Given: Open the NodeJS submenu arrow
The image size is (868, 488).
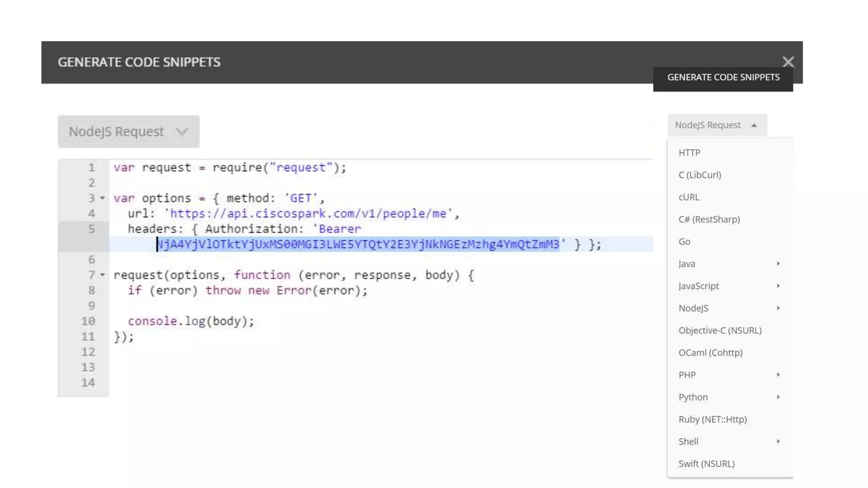Looking at the screenshot, I should [778, 308].
